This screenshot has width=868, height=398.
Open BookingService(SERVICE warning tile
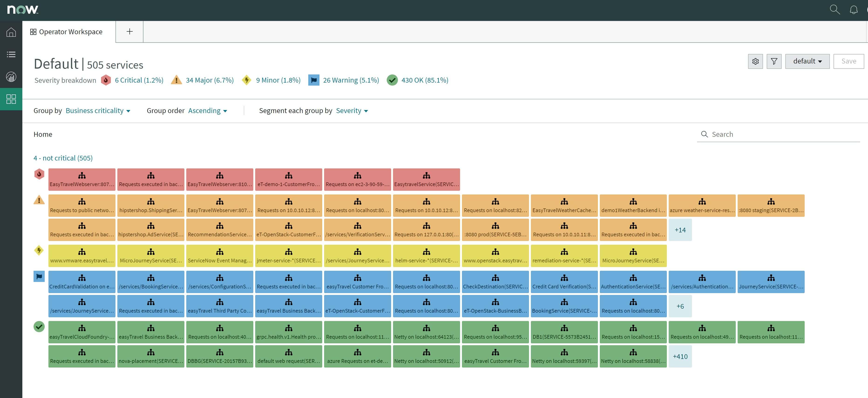564,306
